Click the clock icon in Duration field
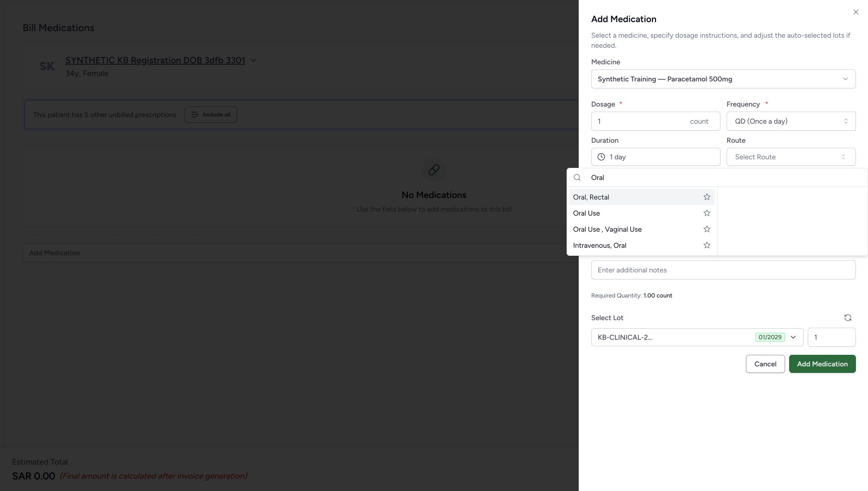Image resolution: width=868 pixels, height=491 pixels. [601, 157]
